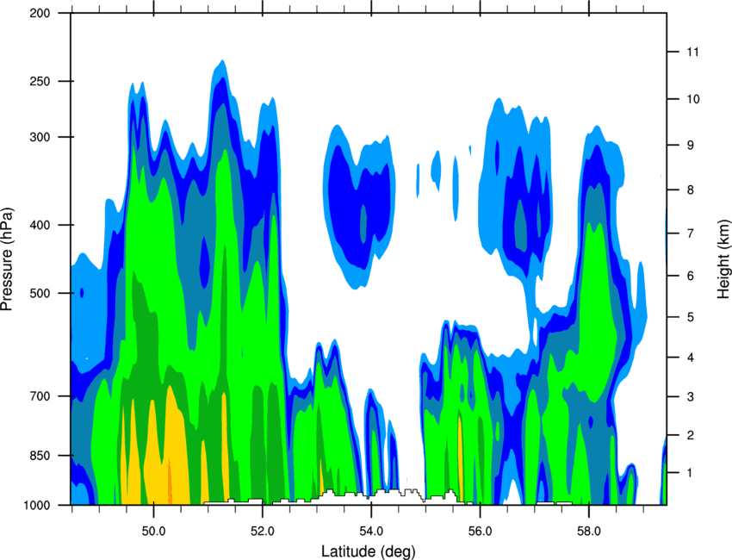Click the 52.0 latitude tick label

[263, 532]
